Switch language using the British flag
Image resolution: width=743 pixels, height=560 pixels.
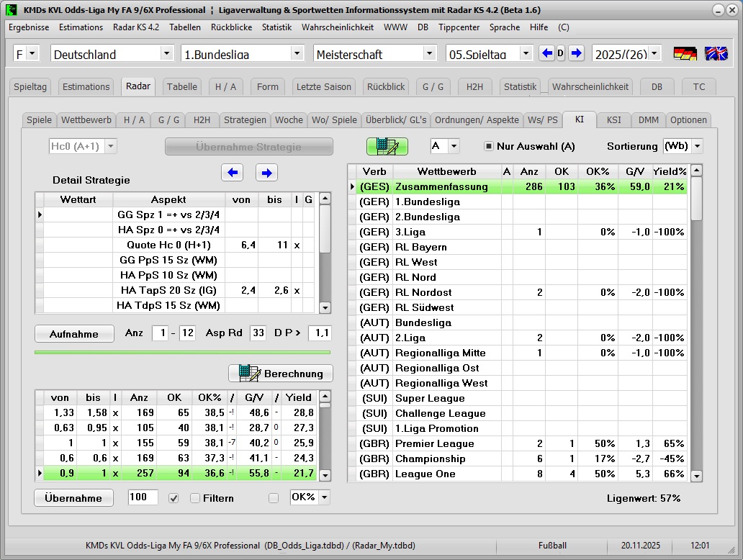716,54
